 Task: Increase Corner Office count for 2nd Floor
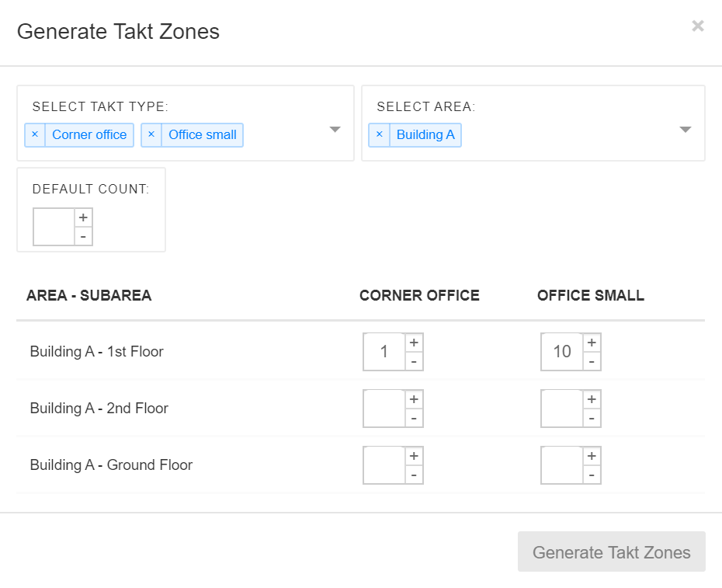tap(414, 399)
